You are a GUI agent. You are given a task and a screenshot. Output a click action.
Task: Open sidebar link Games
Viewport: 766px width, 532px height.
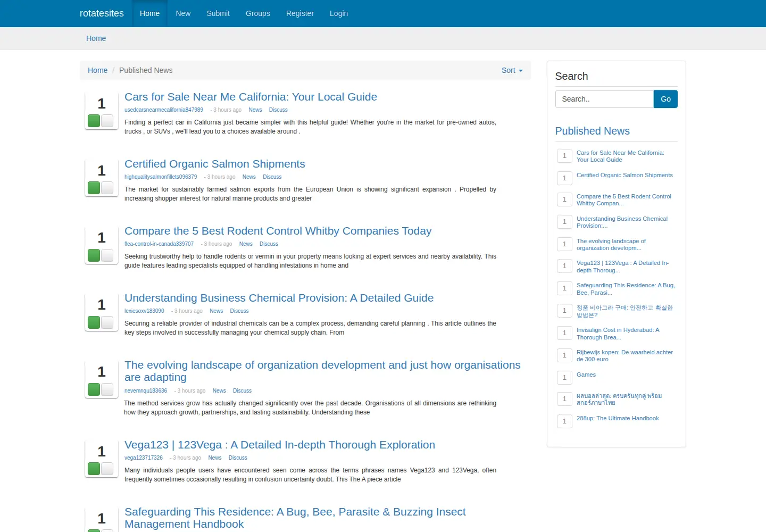586,375
